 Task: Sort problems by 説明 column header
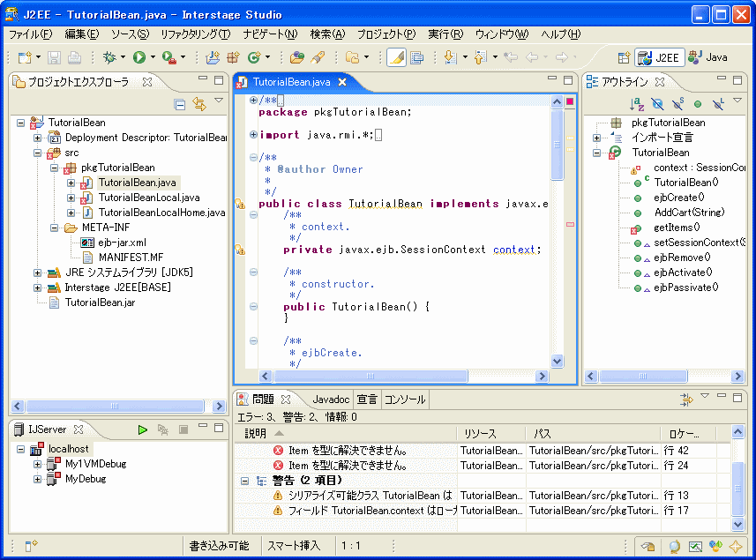pos(345,434)
